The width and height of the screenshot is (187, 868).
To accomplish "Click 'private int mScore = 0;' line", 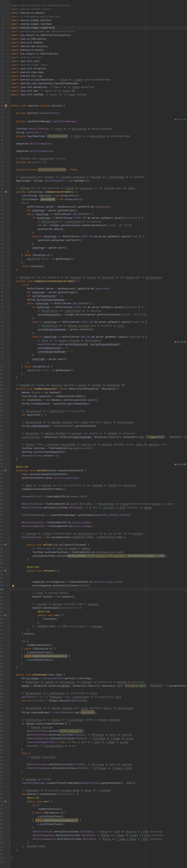I will (32, 162).
